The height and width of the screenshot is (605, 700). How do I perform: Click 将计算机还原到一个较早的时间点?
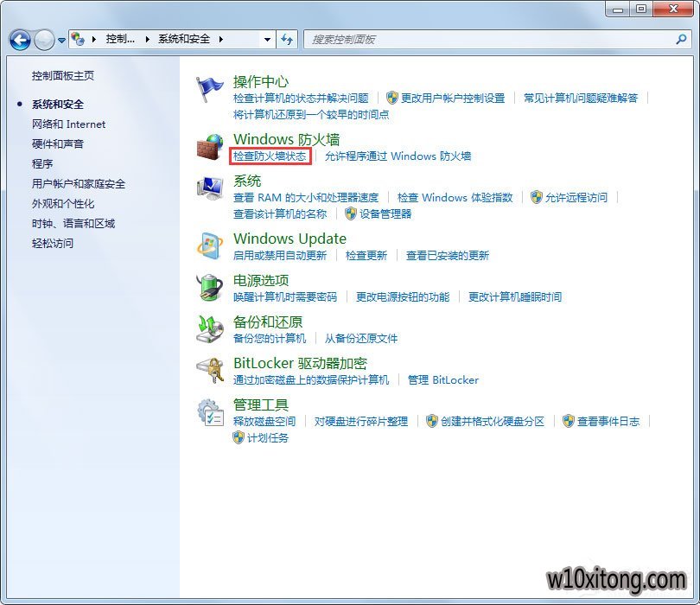[x=311, y=114]
